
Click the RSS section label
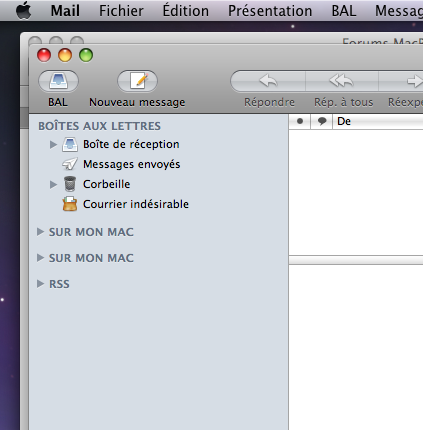point(59,284)
